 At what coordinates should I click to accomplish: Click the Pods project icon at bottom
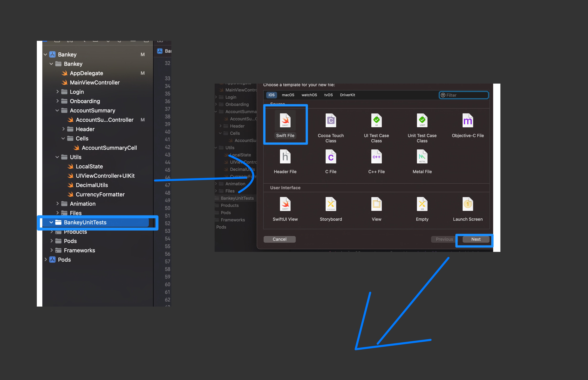52,260
